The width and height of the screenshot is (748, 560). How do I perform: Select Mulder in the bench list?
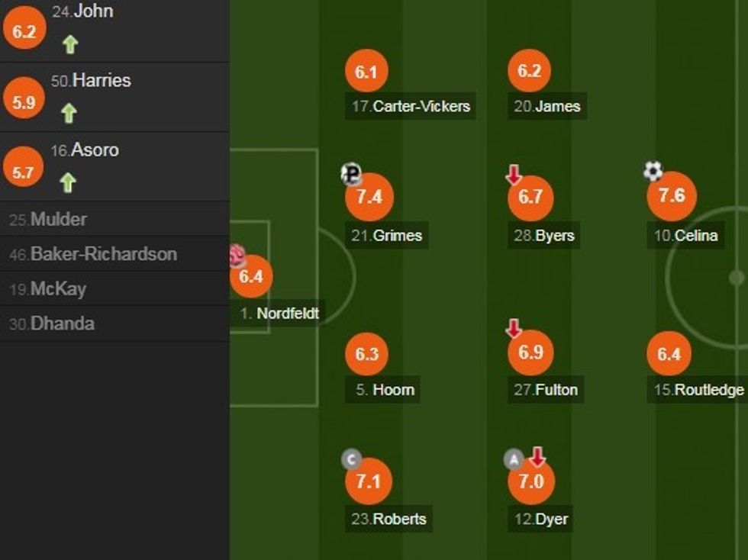(x=48, y=220)
